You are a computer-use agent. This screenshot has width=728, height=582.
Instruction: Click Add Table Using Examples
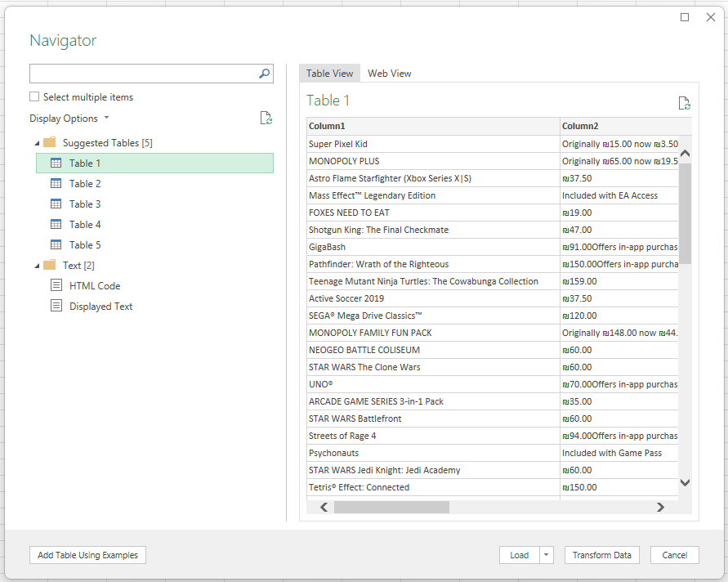(x=87, y=555)
